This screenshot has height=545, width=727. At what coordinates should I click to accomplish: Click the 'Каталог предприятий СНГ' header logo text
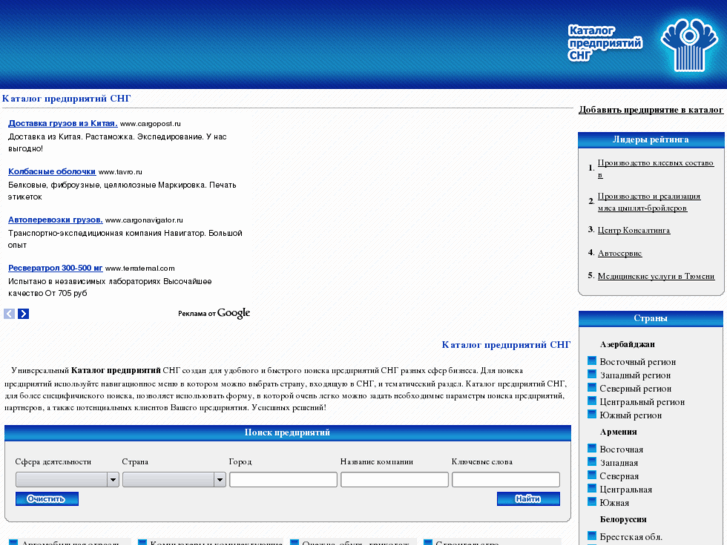(605, 43)
